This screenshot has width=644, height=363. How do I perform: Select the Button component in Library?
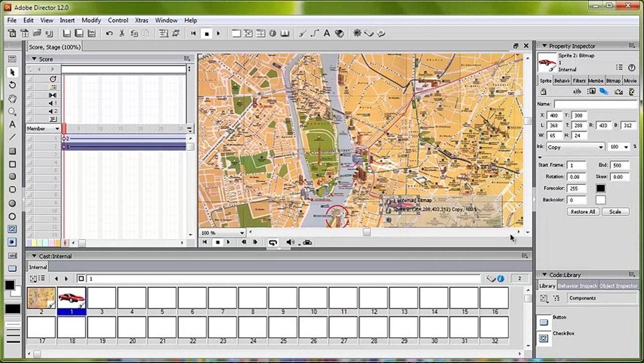[559, 318]
